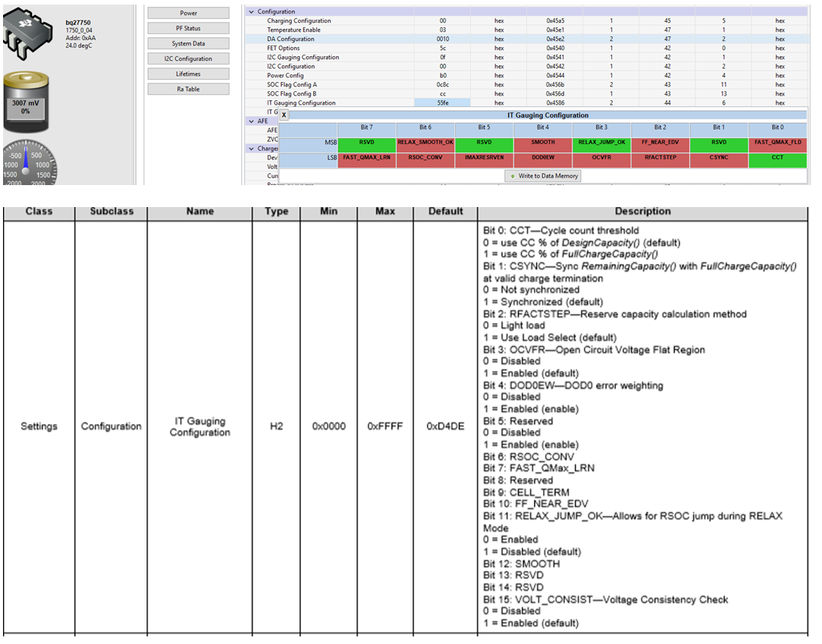Click Write to Data Memory button
The width and height of the screenshot is (822, 644).
[543, 176]
